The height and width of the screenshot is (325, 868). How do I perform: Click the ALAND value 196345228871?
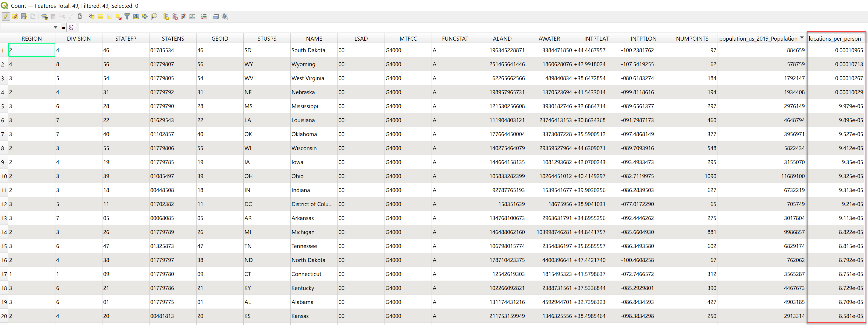pos(502,50)
